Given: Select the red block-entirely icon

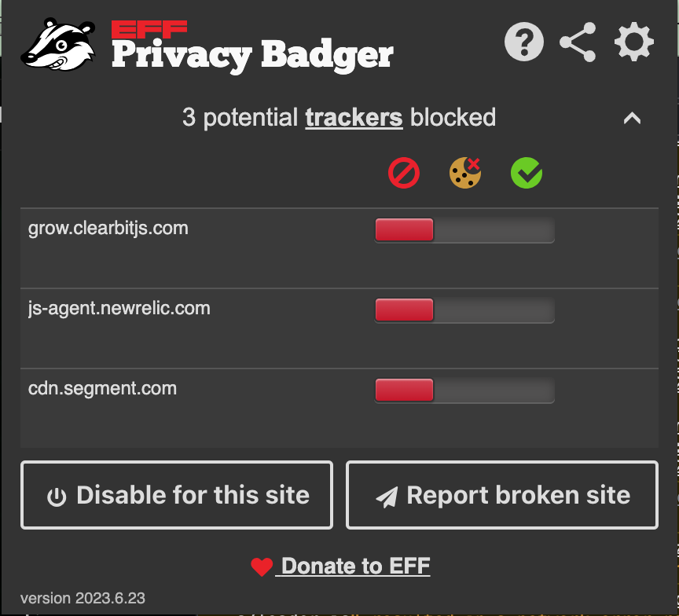Looking at the screenshot, I should (404, 173).
